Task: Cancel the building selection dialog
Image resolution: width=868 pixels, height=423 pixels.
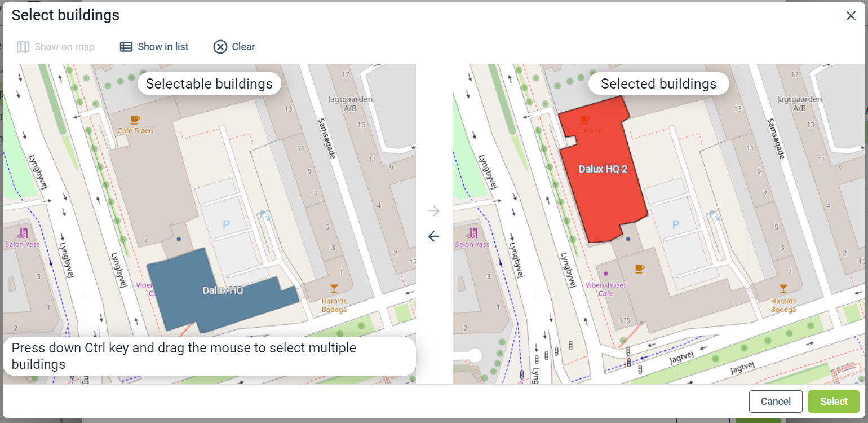Action: pos(775,402)
